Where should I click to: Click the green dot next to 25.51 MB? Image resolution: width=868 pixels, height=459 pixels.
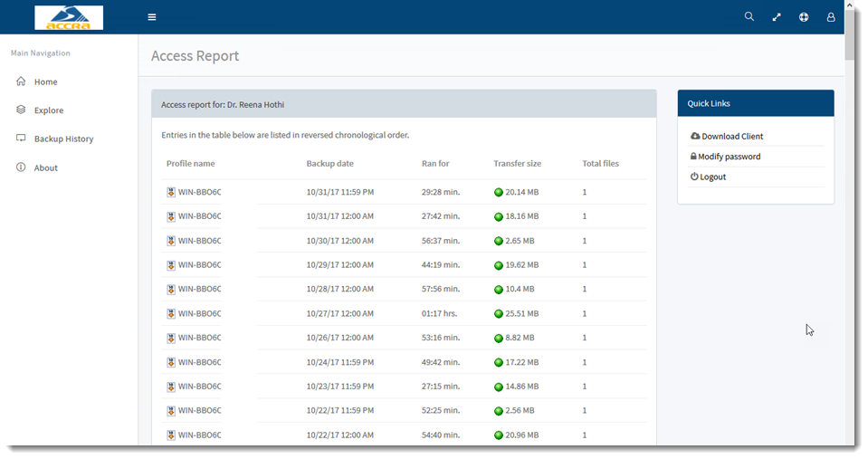[499, 314]
